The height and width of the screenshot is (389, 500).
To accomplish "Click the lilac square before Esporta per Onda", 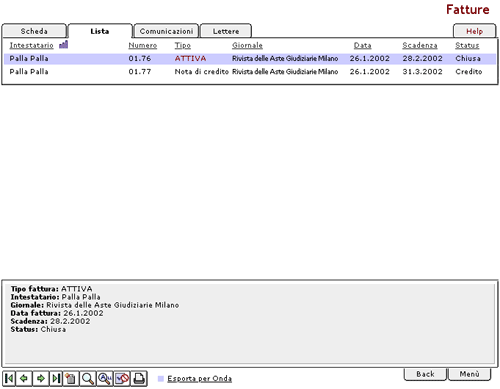I will (x=161, y=378).
